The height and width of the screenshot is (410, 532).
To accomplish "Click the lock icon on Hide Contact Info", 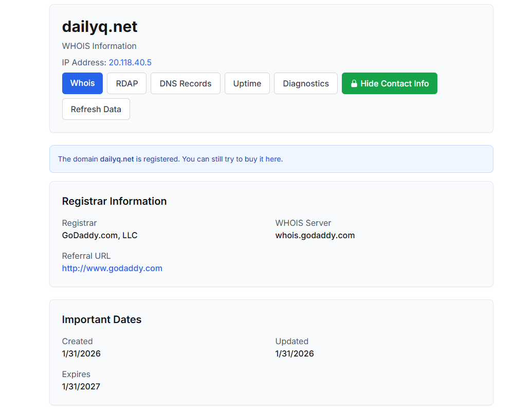I will (x=354, y=83).
